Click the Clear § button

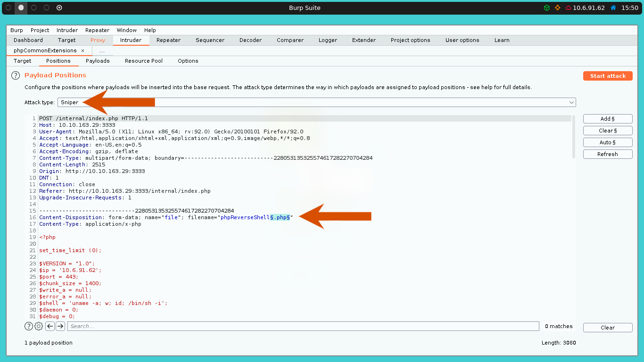tap(608, 131)
